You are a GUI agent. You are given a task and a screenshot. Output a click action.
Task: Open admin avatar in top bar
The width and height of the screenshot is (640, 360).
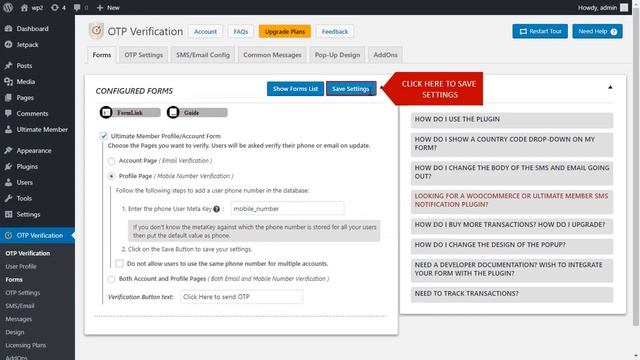[624, 8]
